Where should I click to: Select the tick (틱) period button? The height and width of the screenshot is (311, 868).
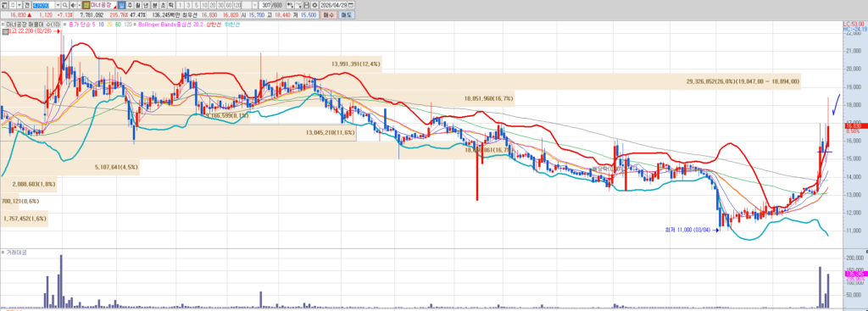coord(171,5)
